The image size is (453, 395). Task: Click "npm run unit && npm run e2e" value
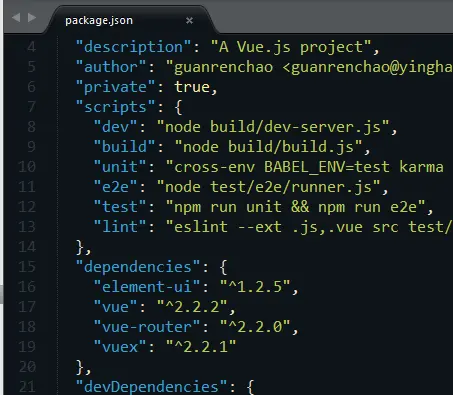[x=296, y=207]
